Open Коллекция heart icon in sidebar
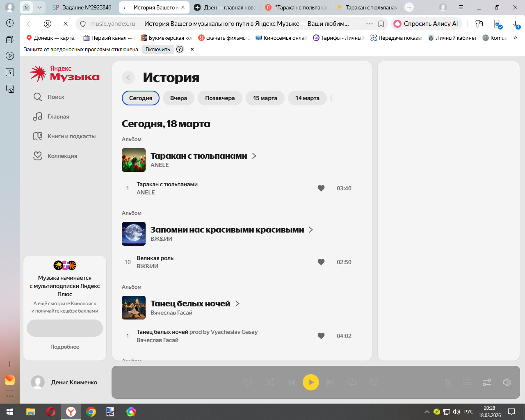525x420 pixels. pyautogui.click(x=38, y=156)
